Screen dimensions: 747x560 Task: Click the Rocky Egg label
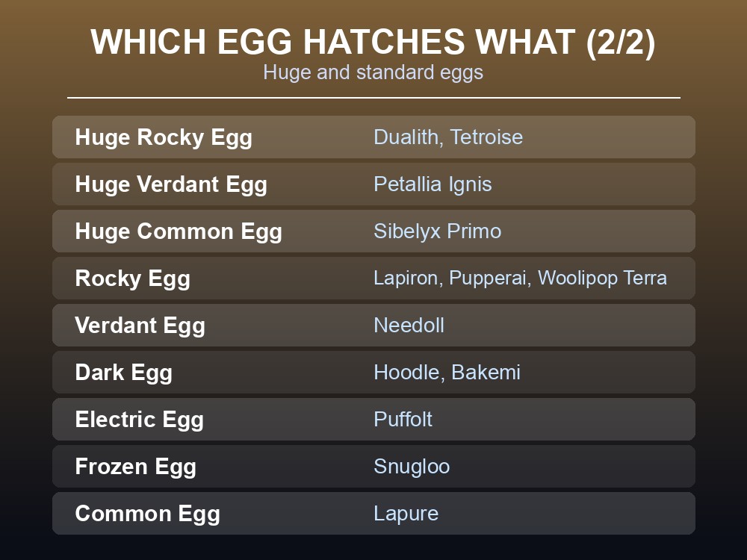132,279
